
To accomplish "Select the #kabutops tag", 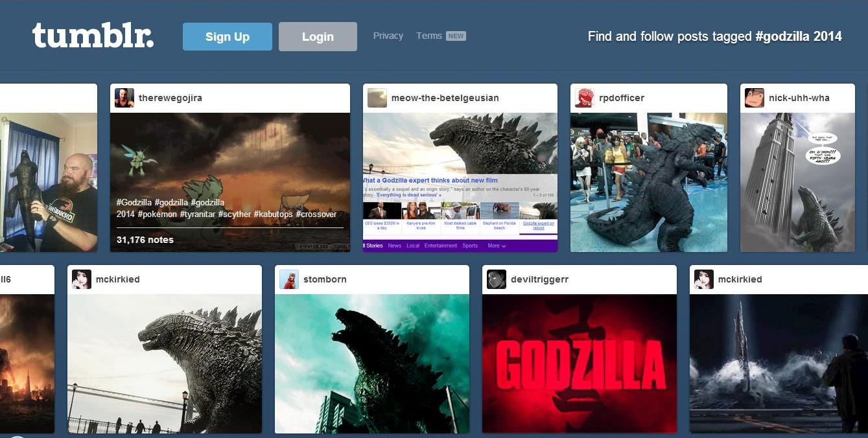I will click(x=273, y=214).
